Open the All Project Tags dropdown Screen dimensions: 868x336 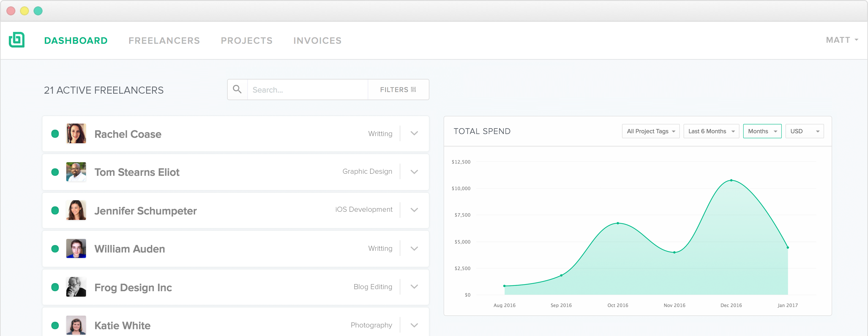tap(650, 131)
